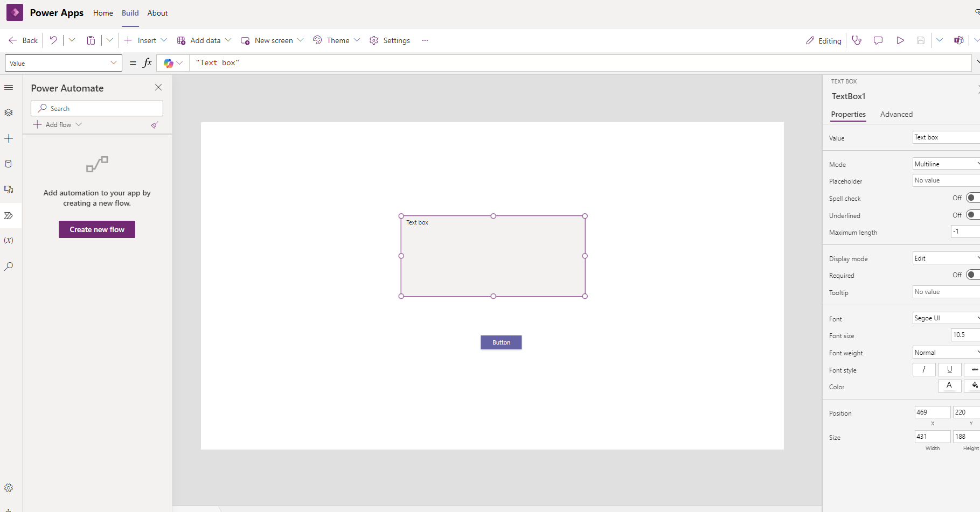The height and width of the screenshot is (512, 980).
Task: Open the Data cylinder sidebar icon
Action: point(9,164)
